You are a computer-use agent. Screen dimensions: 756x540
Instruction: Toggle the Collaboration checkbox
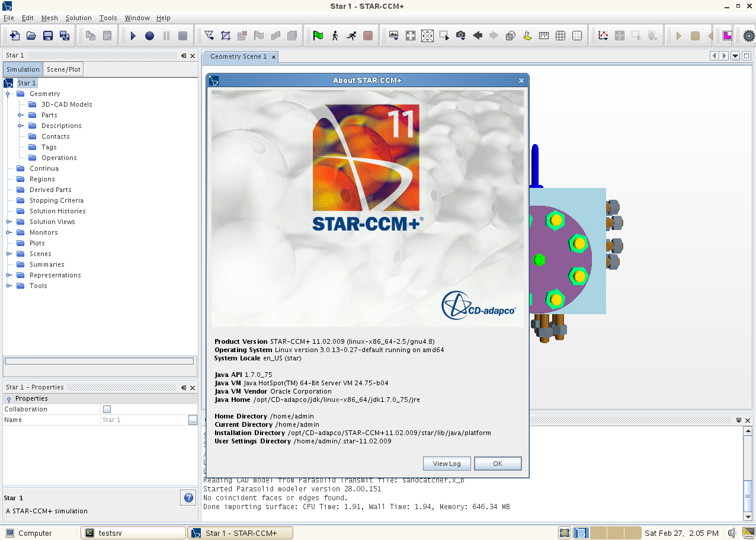[107, 409]
